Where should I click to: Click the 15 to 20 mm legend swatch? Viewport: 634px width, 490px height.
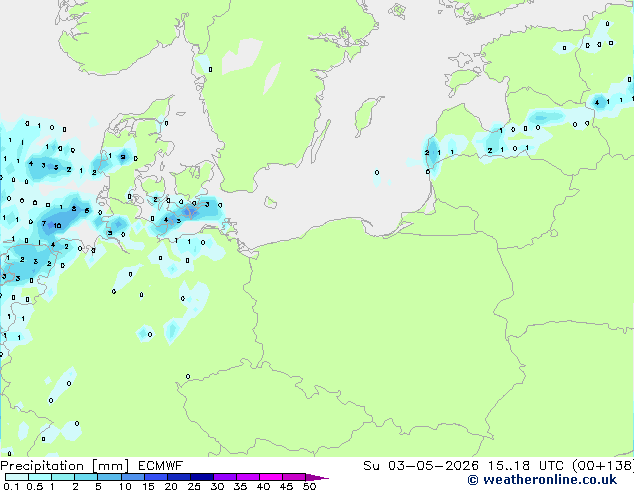pyautogui.click(x=155, y=477)
